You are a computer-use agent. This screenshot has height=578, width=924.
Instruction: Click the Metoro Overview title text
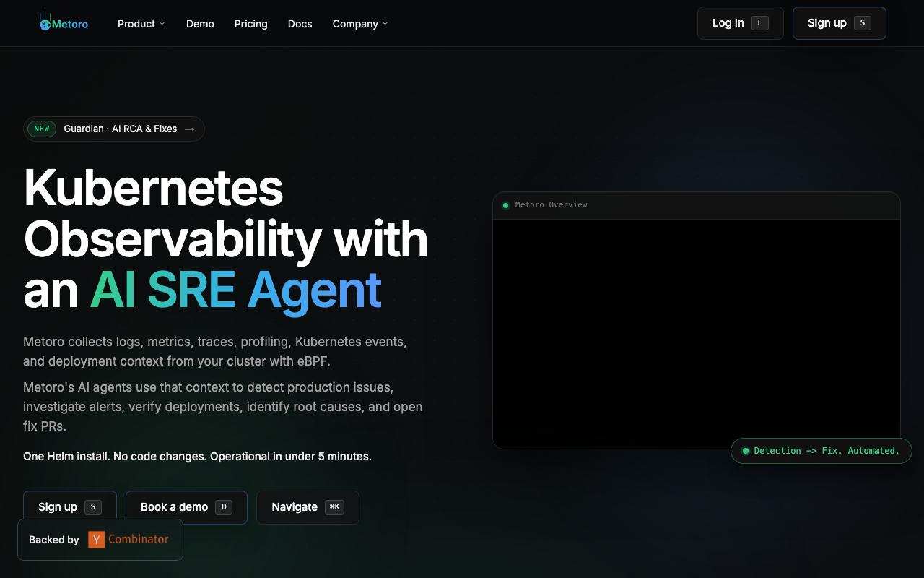pos(552,205)
